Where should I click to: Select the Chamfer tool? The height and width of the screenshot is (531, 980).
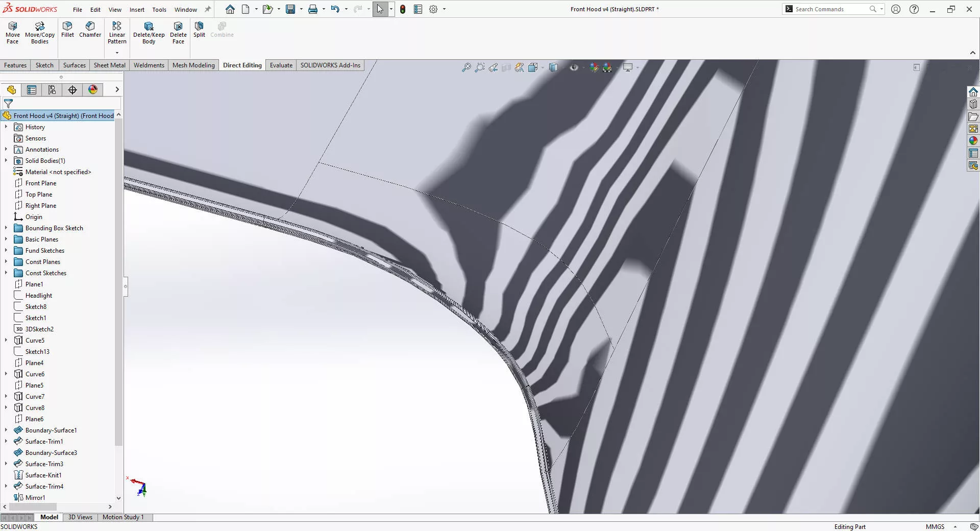(x=90, y=31)
